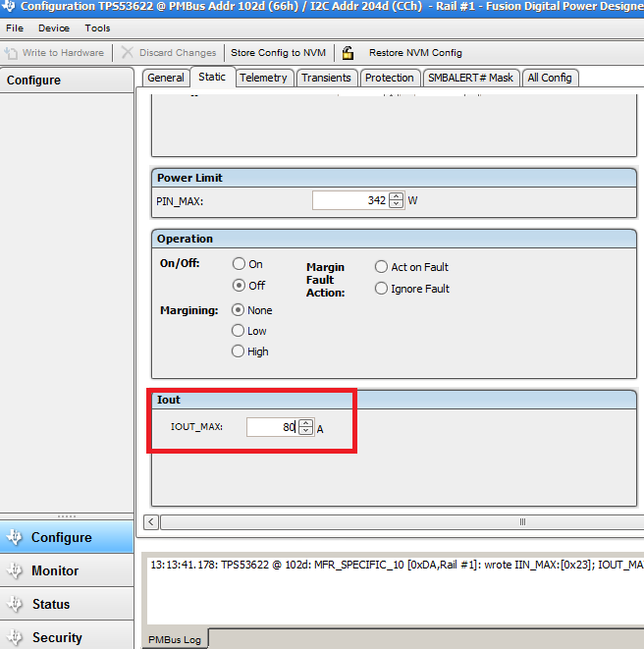This screenshot has width=644, height=649.
Task: Select the PMBus Log tab
Action: (175, 639)
